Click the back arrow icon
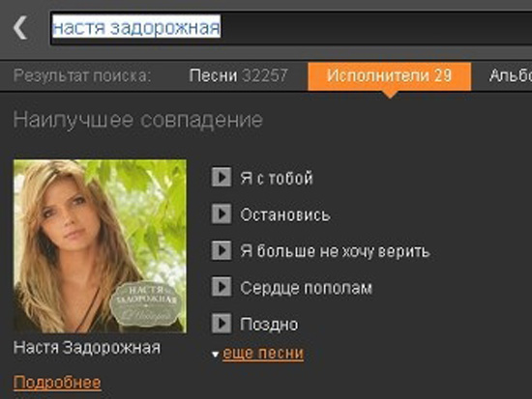Viewport: 532px width, 399px height. tap(20, 27)
